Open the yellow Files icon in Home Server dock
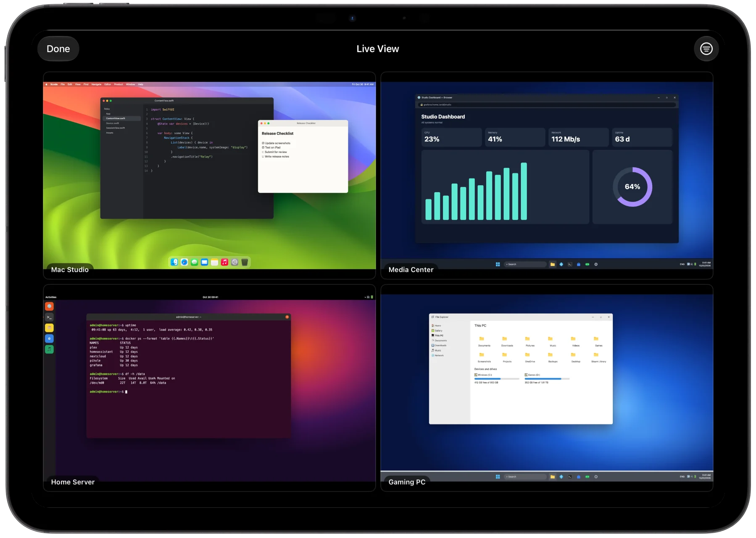 (x=49, y=328)
